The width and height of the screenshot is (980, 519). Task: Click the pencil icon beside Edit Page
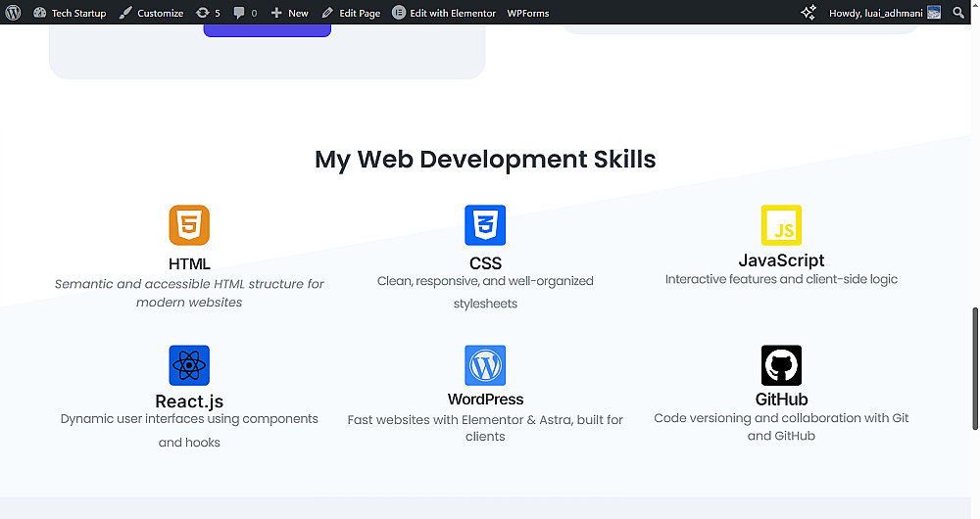[327, 13]
